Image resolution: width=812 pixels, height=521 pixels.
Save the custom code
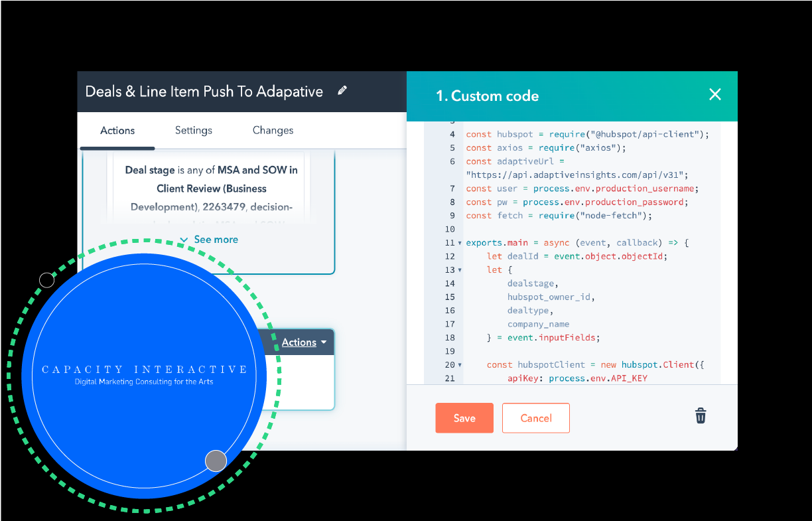464,418
